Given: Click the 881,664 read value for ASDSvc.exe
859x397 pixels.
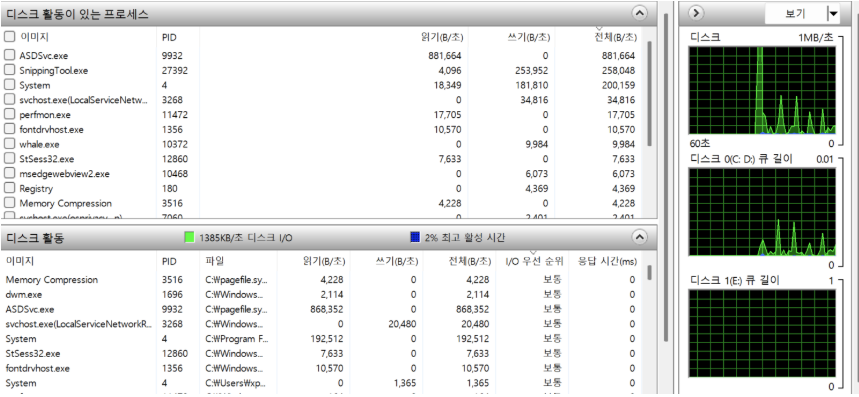Looking at the screenshot, I should (445, 56).
